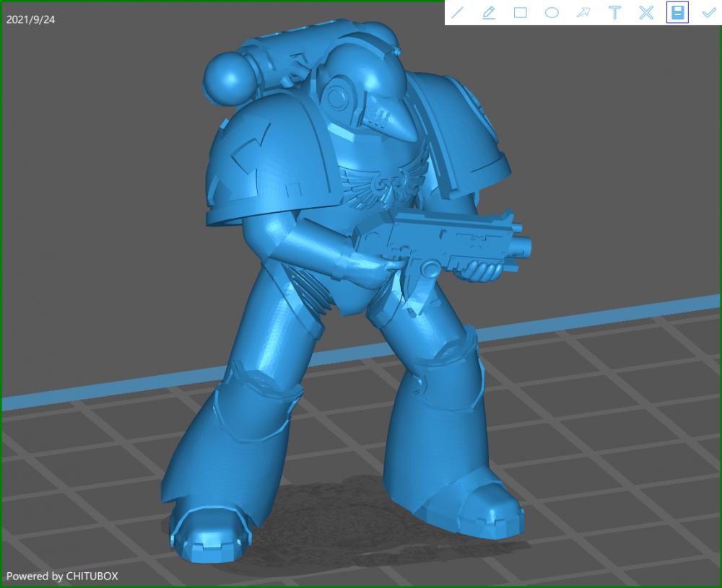722x588 pixels.
Task: Select the arrow annotation tool
Action: (x=583, y=12)
